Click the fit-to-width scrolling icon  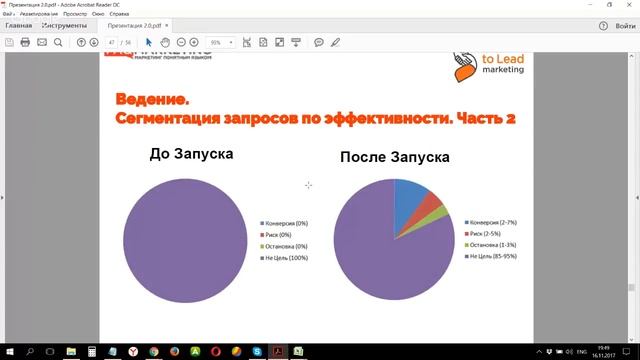point(247,42)
